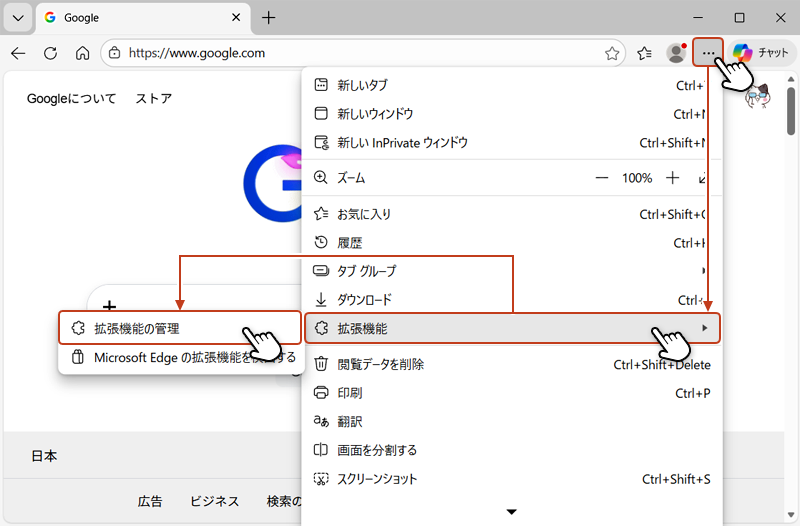Add a new tab with plus button
Screen dimensions: 800x526
tap(268, 18)
